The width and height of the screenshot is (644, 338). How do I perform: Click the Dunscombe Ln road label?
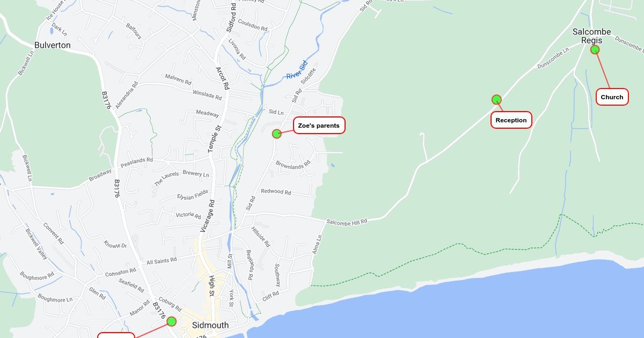[553, 58]
